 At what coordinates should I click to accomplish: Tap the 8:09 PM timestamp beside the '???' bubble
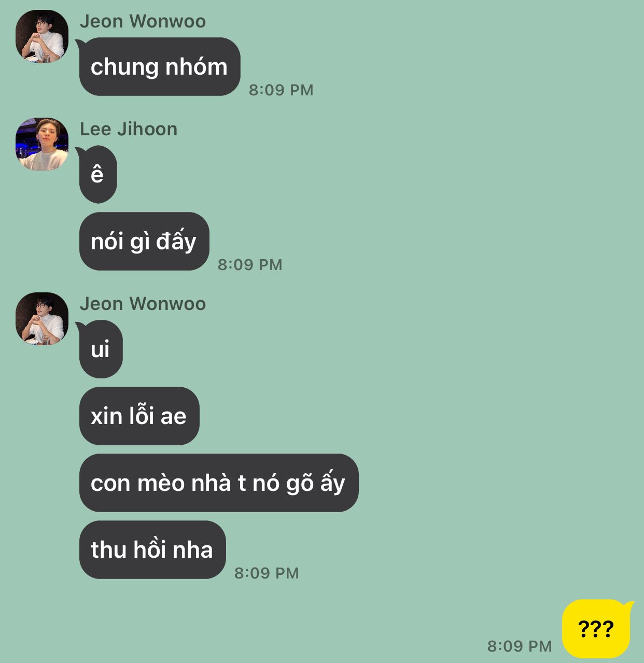coord(520,646)
